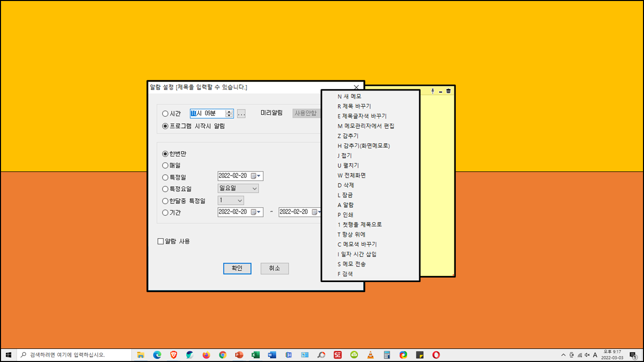Delete the memo using the trash icon
The height and width of the screenshot is (362, 644).
tap(448, 91)
